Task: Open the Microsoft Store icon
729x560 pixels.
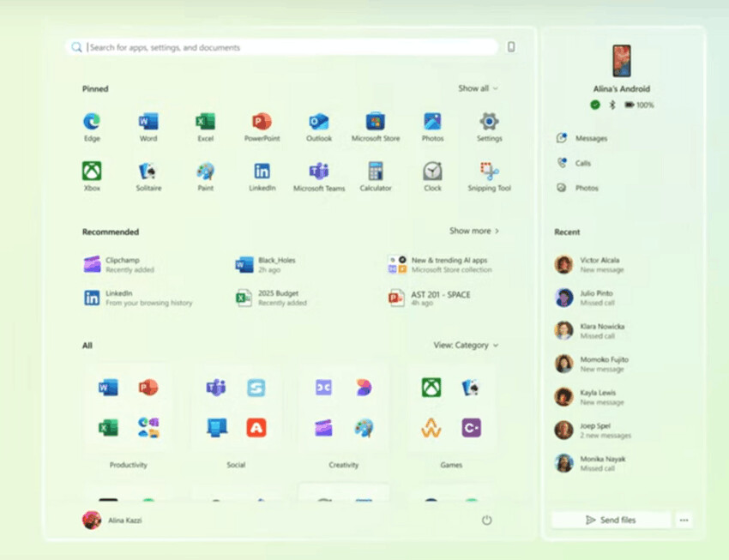Action: click(375, 122)
